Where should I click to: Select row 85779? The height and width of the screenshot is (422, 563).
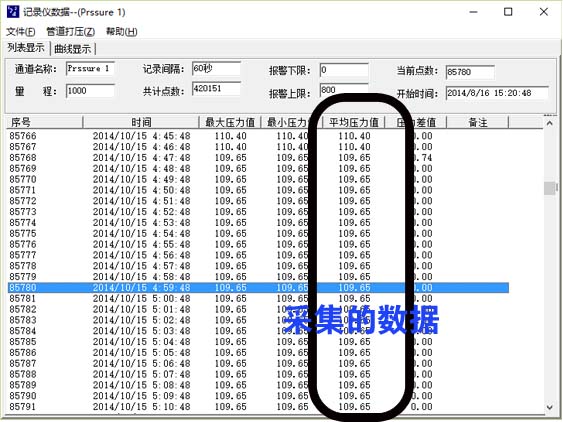click(258, 277)
